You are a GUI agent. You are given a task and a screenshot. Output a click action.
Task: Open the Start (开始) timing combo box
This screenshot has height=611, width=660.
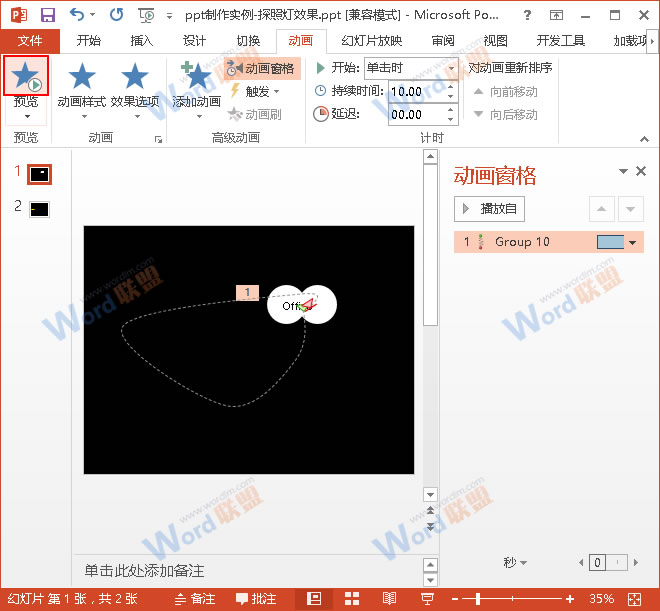coord(411,68)
